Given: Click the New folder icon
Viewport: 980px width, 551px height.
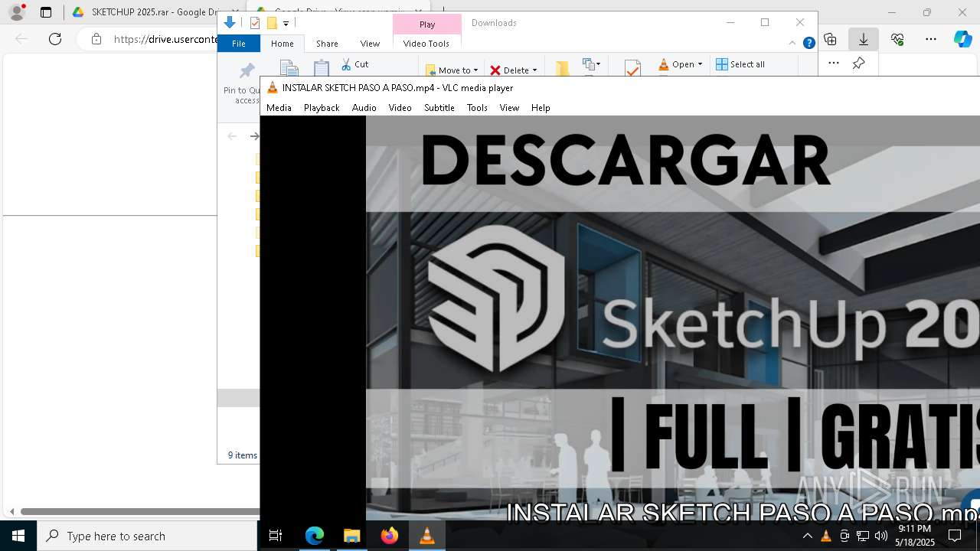Looking at the screenshot, I should [x=562, y=69].
